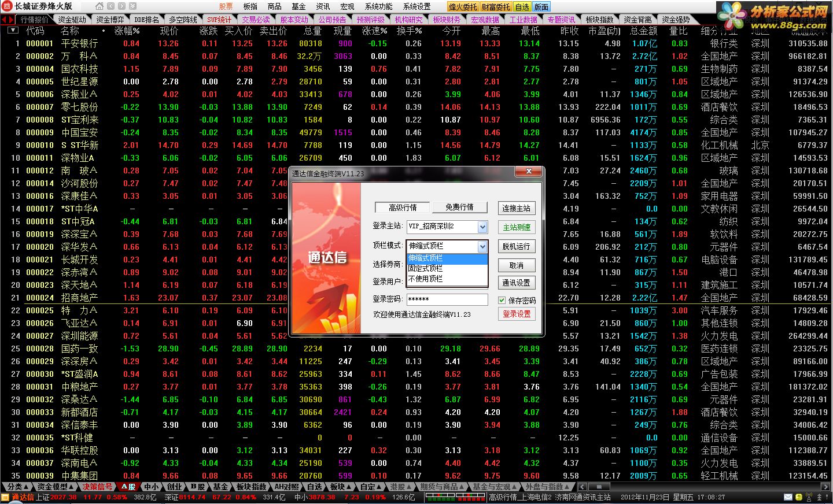Click the 取消 button
Viewport: 833px width, 504px height.
[x=517, y=265]
